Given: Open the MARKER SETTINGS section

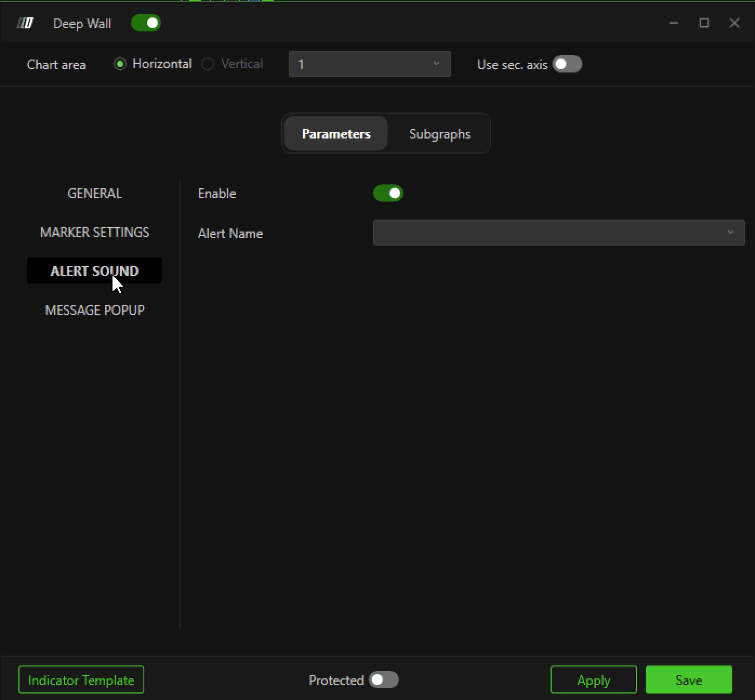Looking at the screenshot, I should click(x=95, y=232).
